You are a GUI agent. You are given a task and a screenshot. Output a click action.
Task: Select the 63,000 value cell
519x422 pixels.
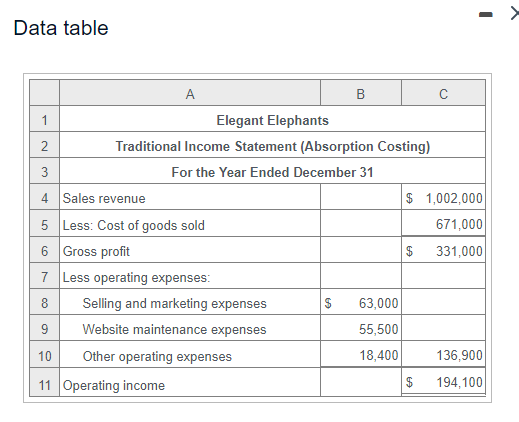[361, 303]
